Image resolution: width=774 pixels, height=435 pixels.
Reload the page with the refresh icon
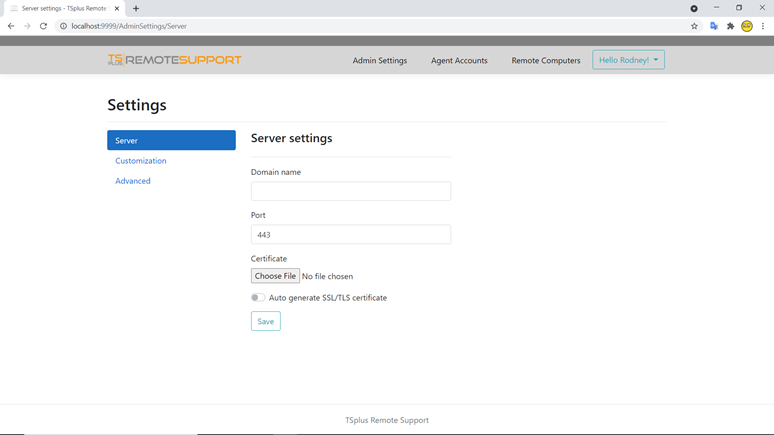pyautogui.click(x=43, y=26)
